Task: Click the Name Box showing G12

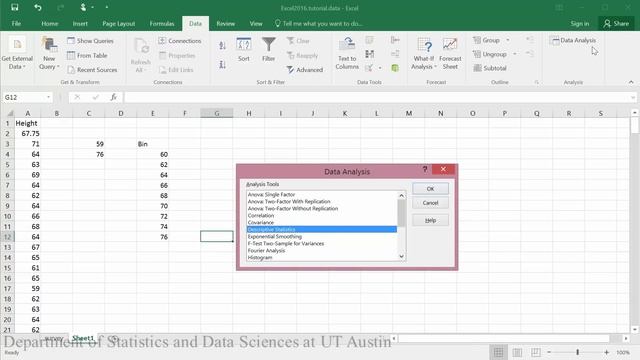Action: point(24,97)
